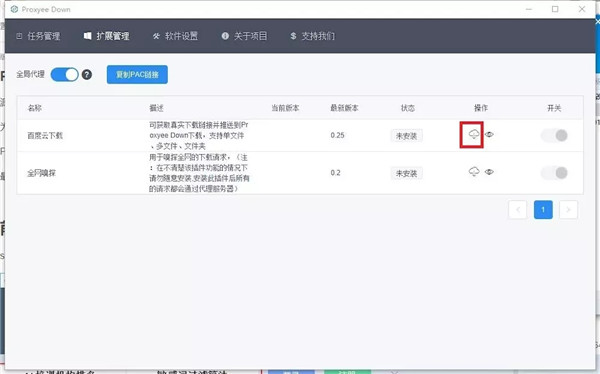View details of 全网嗅探 with eye icon
This screenshot has width=600, height=374.
pos(489,172)
